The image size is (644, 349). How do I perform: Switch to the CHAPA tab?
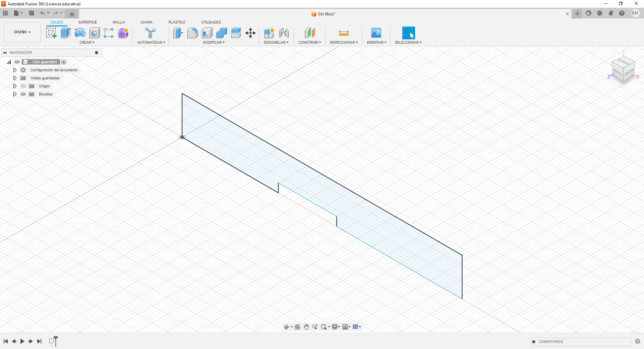pyautogui.click(x=146, y=22)
